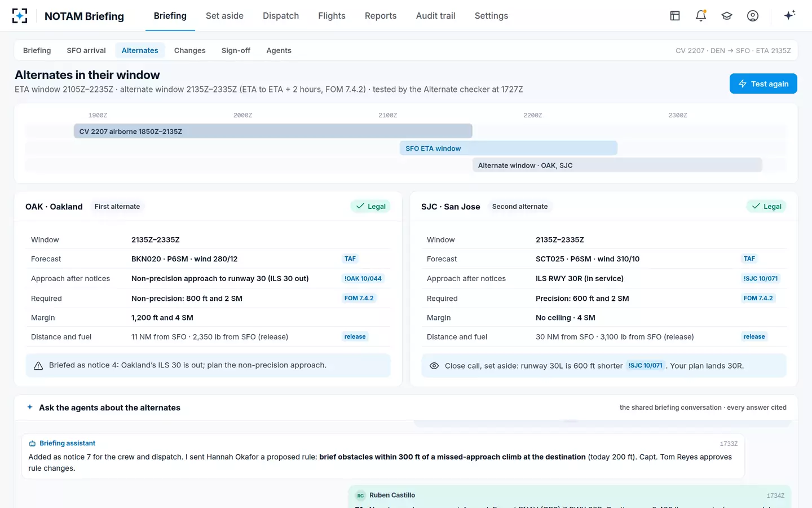
Task: Go to the Dispatch menu
Action: click(x=281, y=16)
